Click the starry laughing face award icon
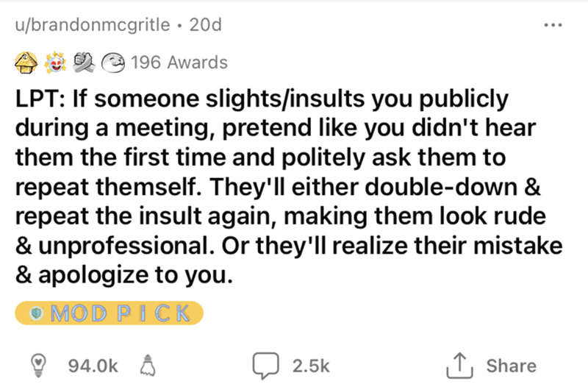The height and width of the screenshot is (387, 588). point(57,62)
